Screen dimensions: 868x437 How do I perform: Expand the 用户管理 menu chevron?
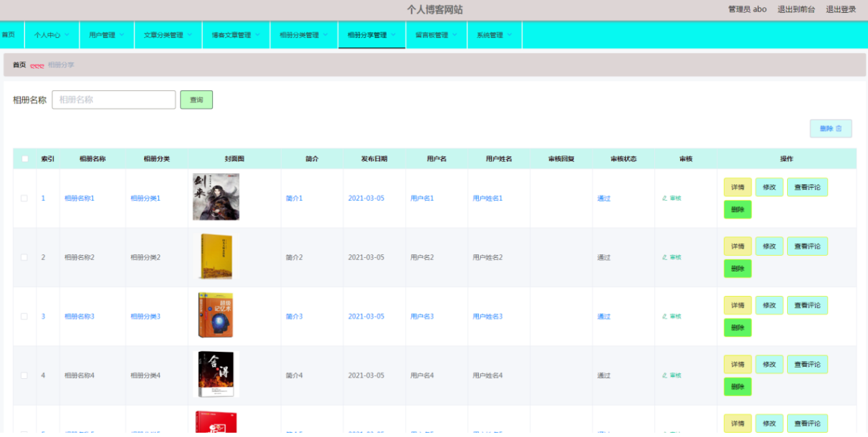[121, 34]
